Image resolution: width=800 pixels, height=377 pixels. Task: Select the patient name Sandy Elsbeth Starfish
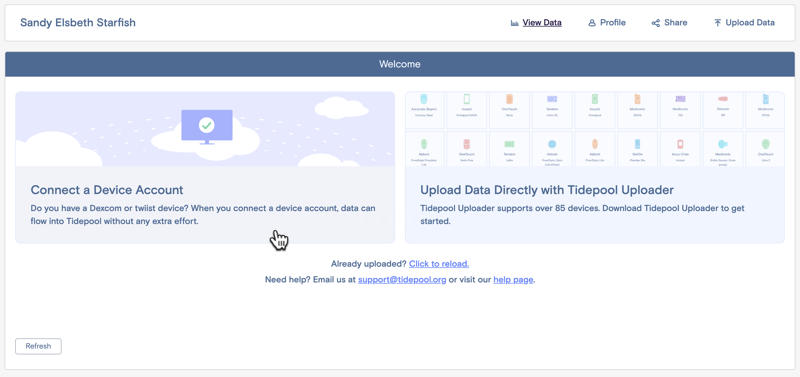coord(78,22)
